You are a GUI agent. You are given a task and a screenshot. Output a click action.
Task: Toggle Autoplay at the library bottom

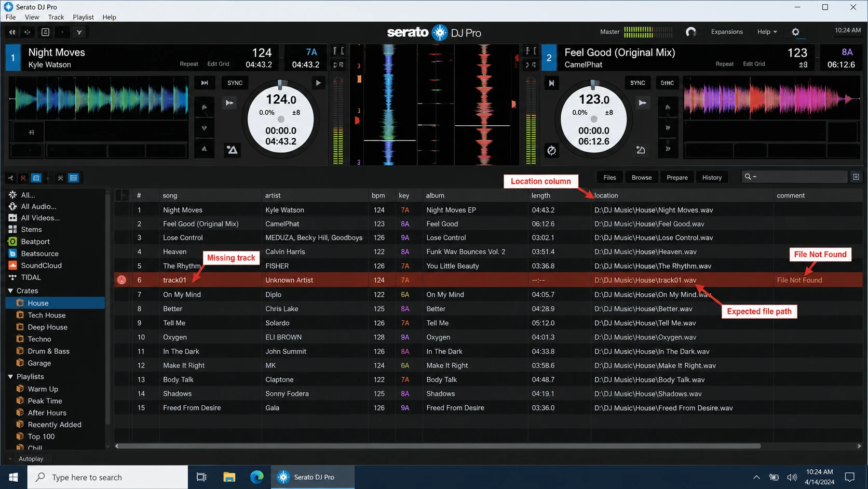31,459
